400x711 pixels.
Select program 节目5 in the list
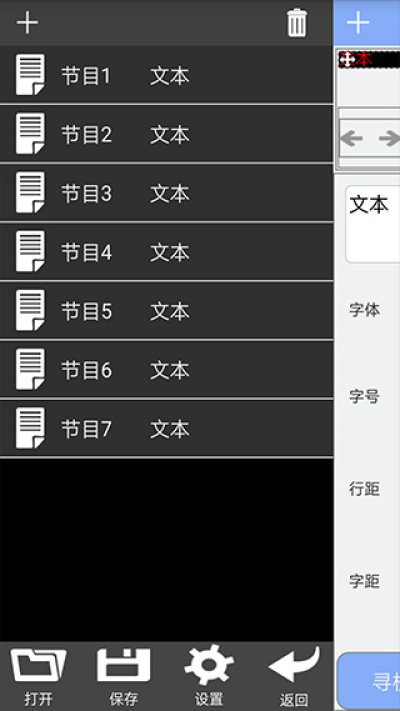pos(166,311)
